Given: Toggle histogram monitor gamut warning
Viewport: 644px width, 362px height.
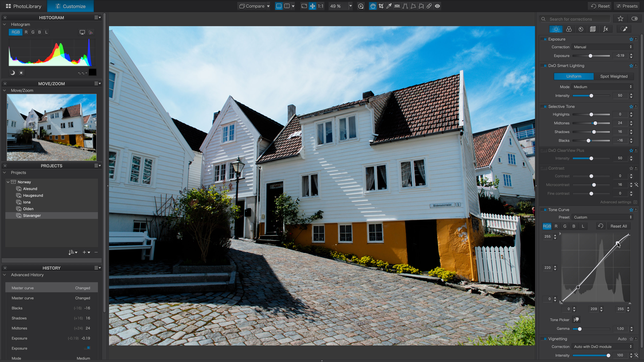Looking at the screenshot, I should [82, 32].
